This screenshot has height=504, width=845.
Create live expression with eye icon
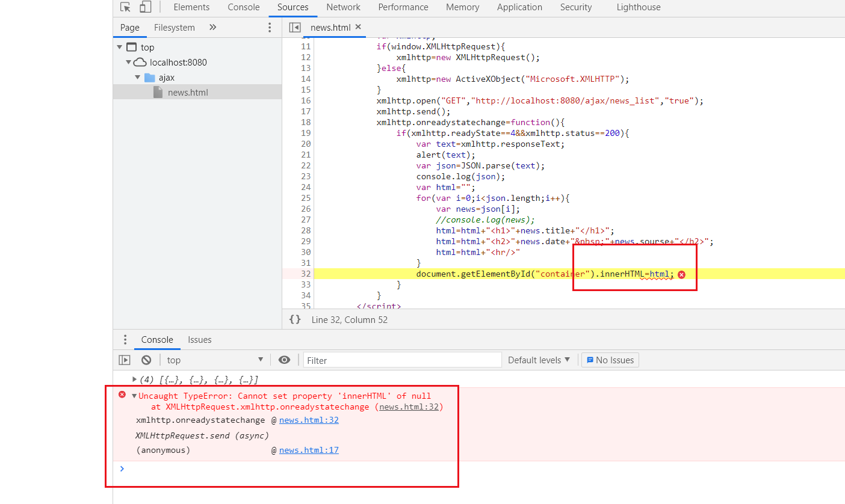tap(284, 360)
